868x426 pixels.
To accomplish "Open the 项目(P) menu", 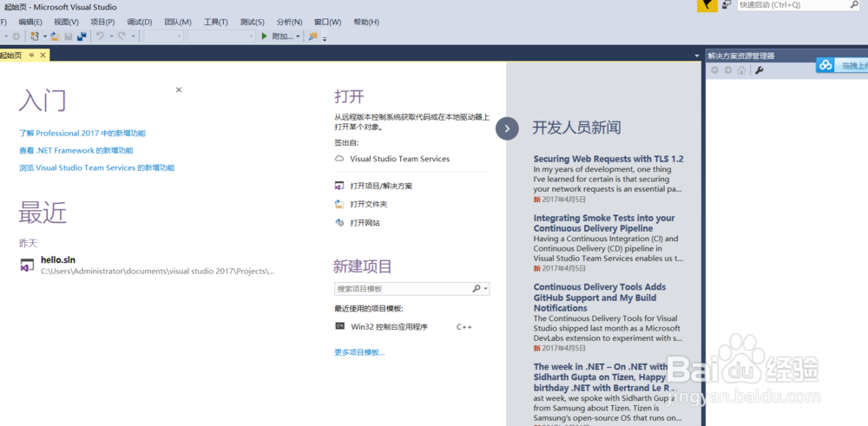I will click(x=102, y=23).
